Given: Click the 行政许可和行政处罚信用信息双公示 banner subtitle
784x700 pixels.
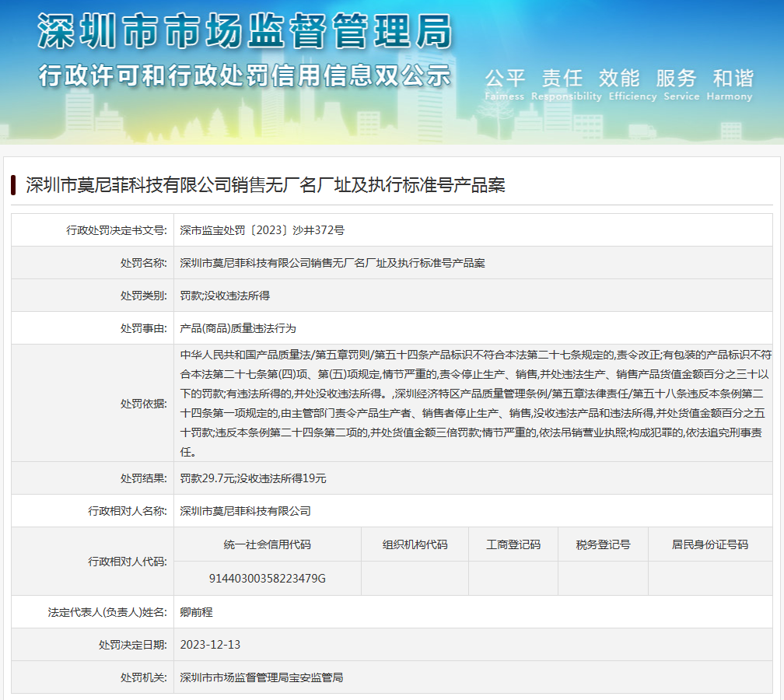Looking at the screenshot, I should 244,76.
